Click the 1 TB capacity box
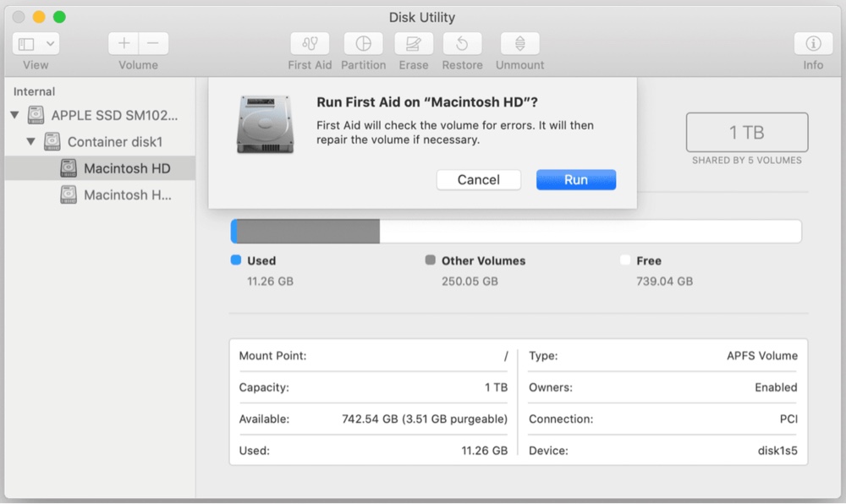The height and width of the screenshot is (504, 846). click(746, 133)
